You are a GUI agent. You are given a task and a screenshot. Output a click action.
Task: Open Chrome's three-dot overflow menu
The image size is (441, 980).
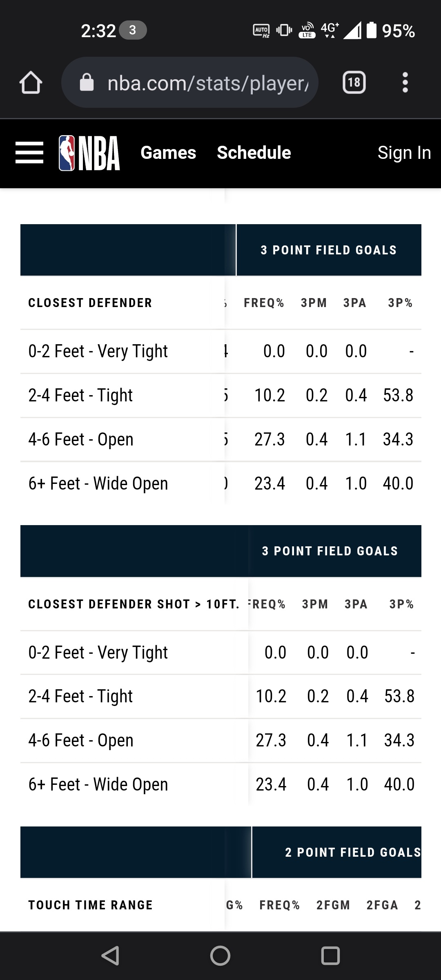point(405,82)
